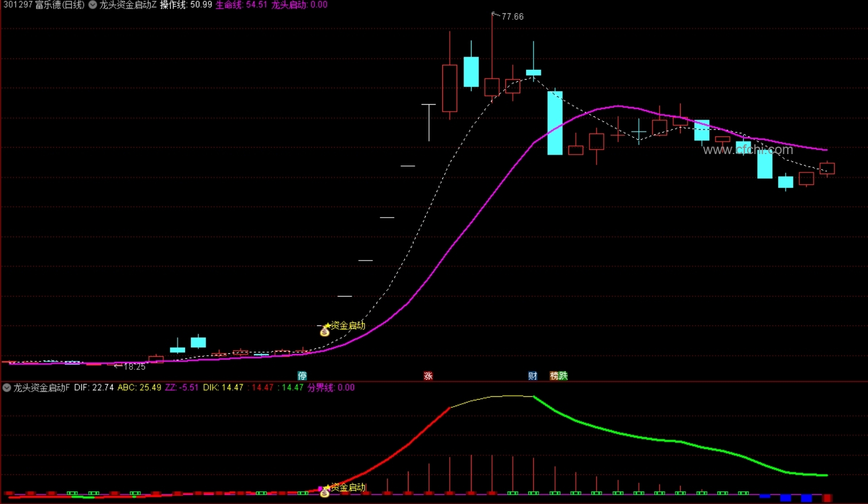This screenshot has width=868, height=504.
Task: Select the 龙头资金启动F indicator name
Action: pyautogui.click(x=41, y=388)
